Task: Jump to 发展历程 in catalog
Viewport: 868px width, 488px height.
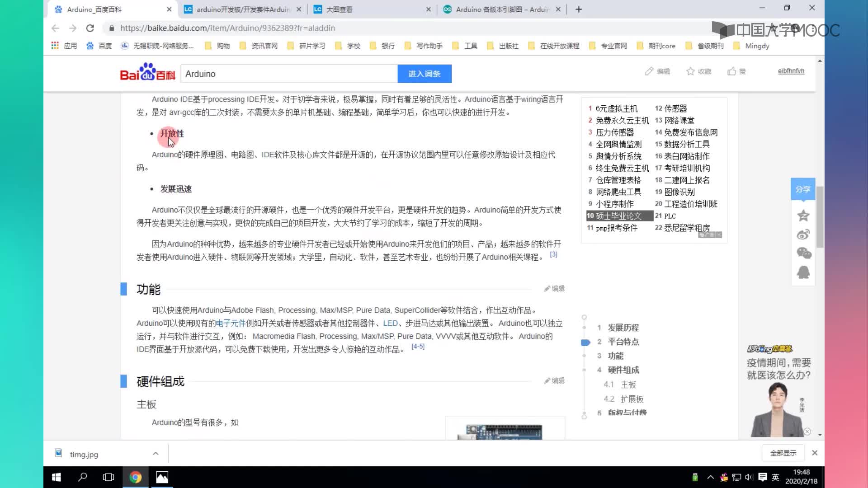Action: [623, 328]
